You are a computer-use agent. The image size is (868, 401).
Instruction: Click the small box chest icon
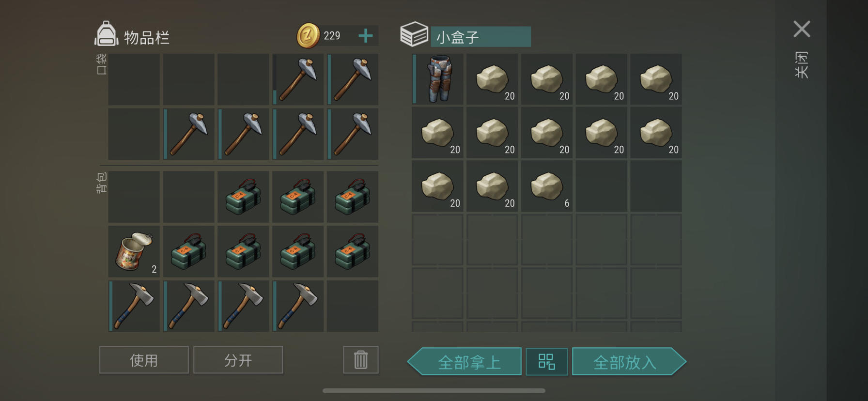414,34
